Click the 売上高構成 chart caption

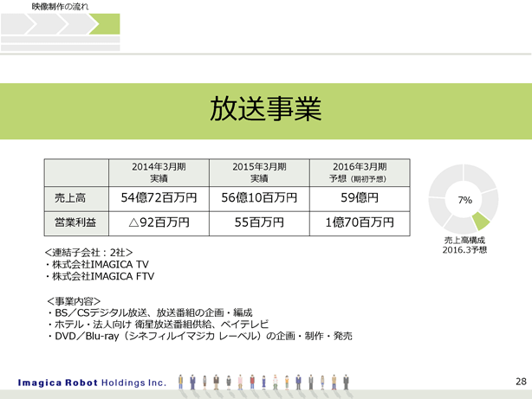464,241
